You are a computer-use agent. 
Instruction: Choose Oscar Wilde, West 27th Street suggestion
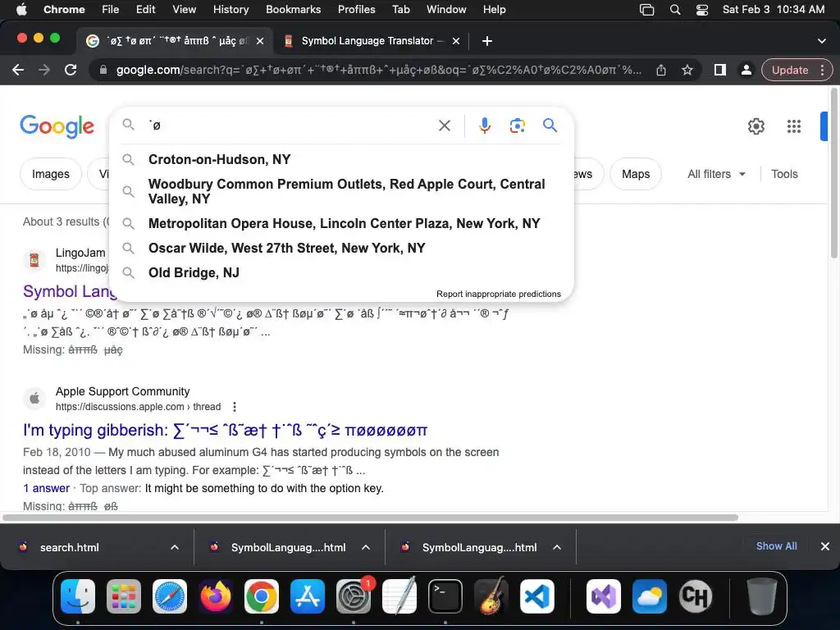click(340, 248)
